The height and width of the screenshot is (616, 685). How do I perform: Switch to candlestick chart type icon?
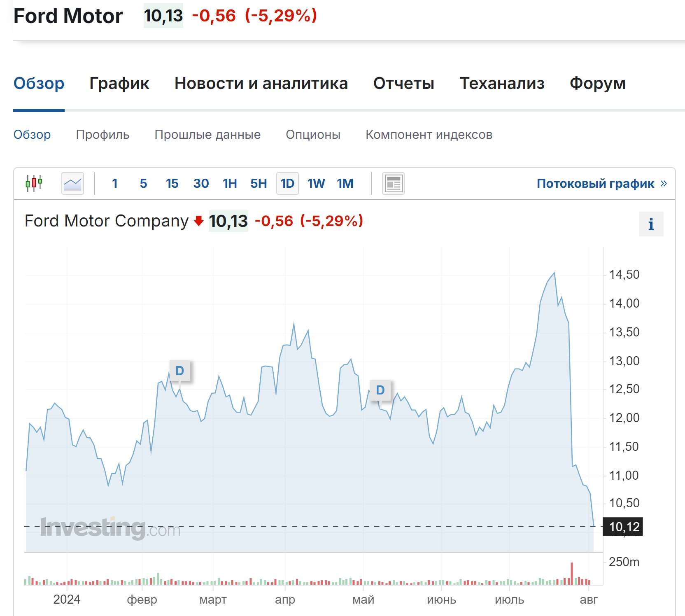click(34, 183)
